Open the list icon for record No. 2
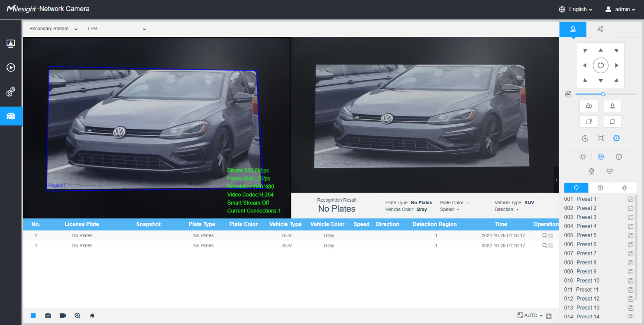Image resolution: width=644 pixels, height=325 pixels. click(x=551, y=235)
